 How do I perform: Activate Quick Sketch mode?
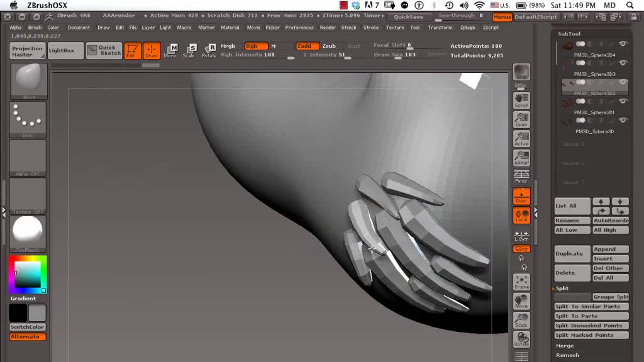click(104, 51)
